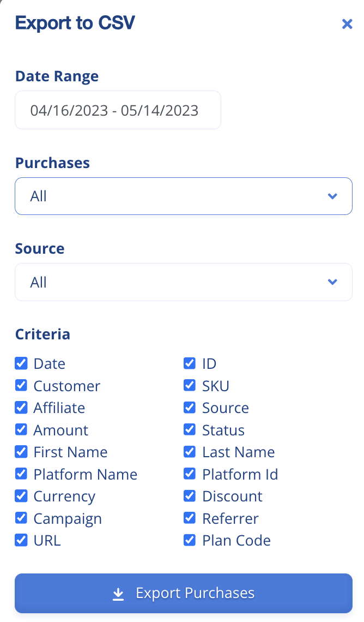Toggle the Plan Code checkbox
The width and height of the screenshot is (364, 622).
(x=190, y=540)
